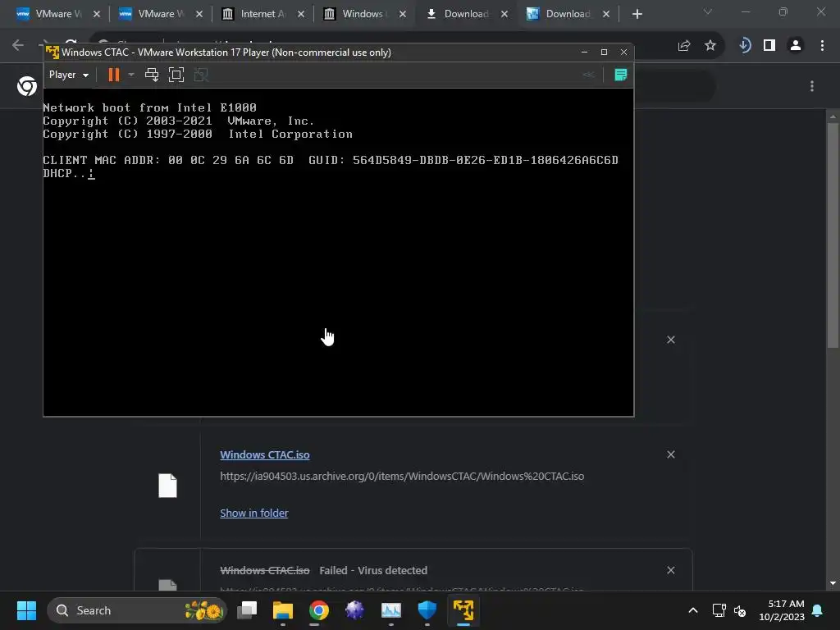Viewport: 840px width, 630px height.
Task: Remove the download entry hidden behind VMware
Action: click(671, 340)
